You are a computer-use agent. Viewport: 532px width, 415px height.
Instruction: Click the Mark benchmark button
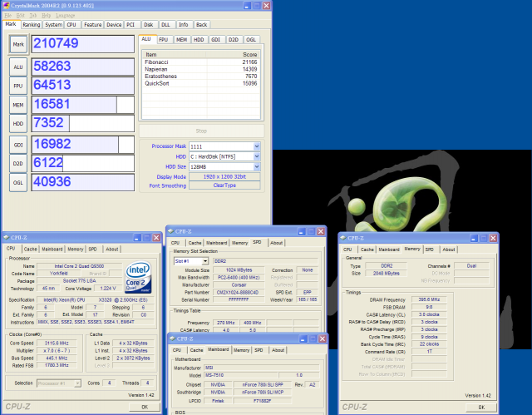pyautogui.click(x=18, y=44)
